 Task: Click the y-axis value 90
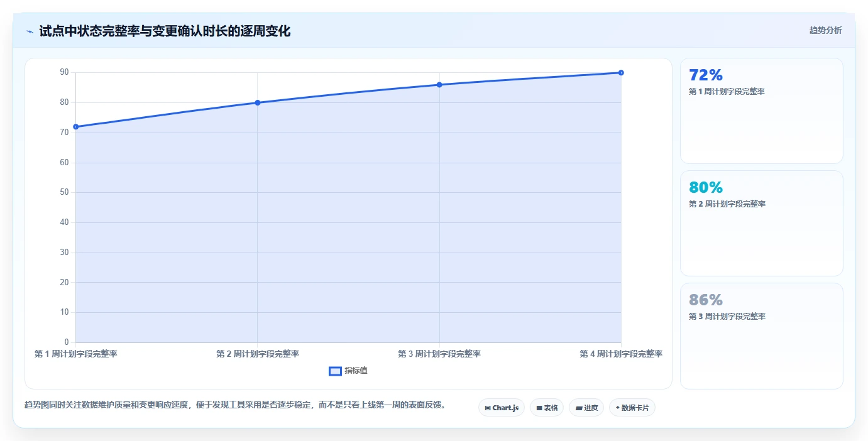[64, 72]
